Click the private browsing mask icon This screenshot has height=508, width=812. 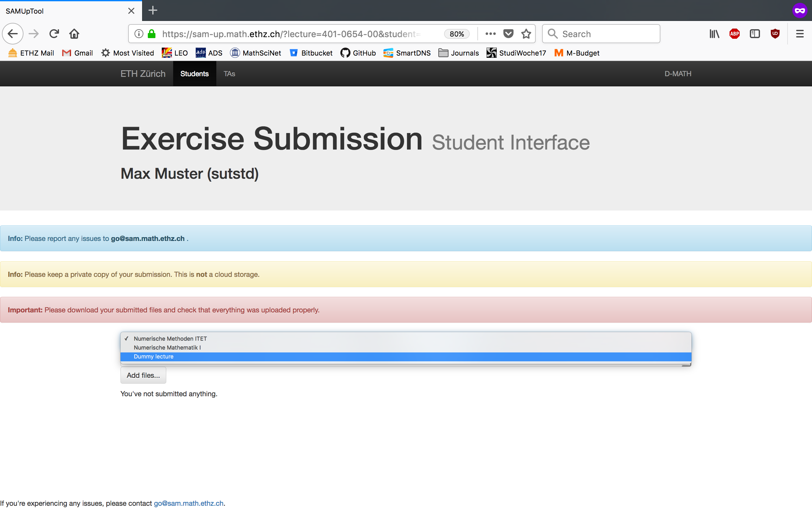click(800, 11)
